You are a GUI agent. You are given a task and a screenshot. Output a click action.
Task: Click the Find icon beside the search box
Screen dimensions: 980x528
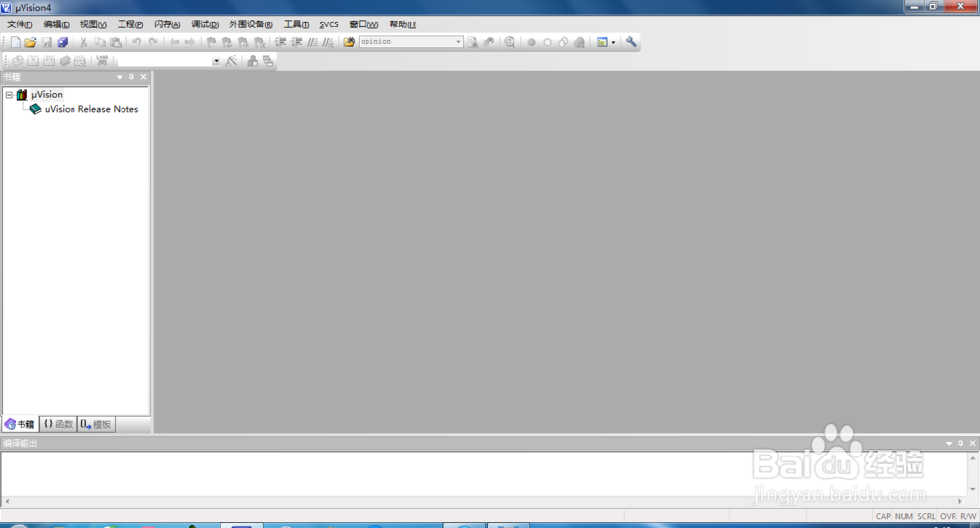tap(473, 42)
